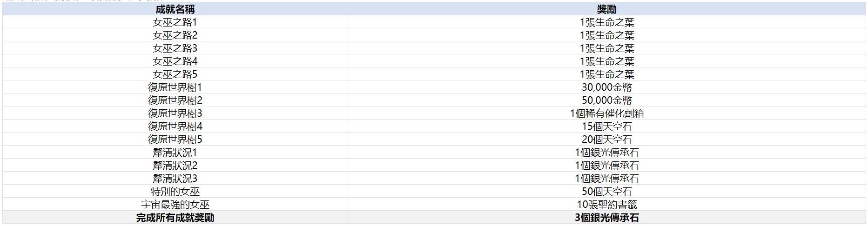Select the 復原世界樹4 cell
868x226 pixels.
pyautogui.click(x=175, y=126)
